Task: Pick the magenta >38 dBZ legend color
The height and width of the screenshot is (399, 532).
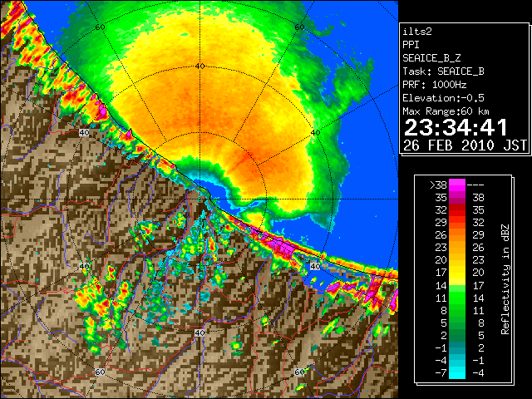Action: (457, 185)
